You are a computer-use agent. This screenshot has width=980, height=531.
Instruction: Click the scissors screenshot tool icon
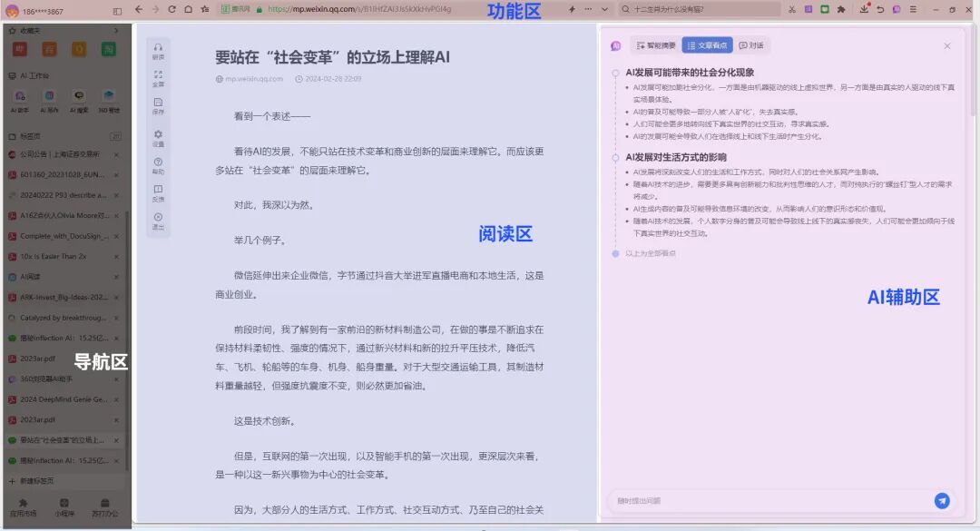tap(791, 9)
